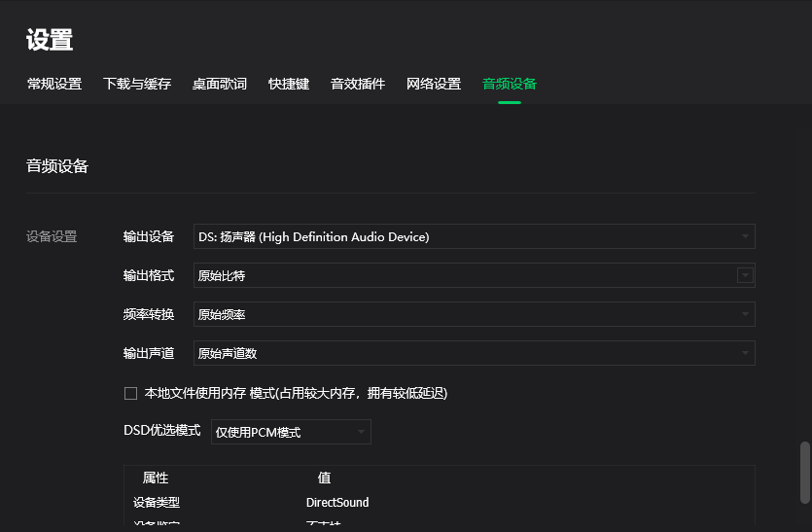Click the 音频设备 section heading

(57, 166)
